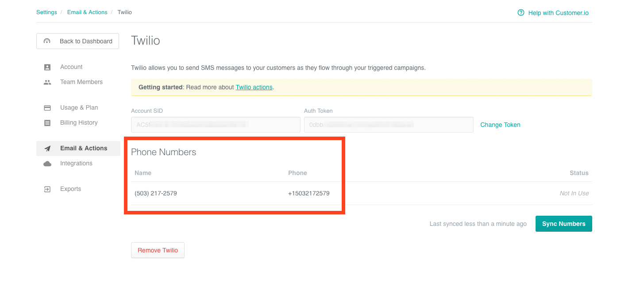The image size is (644, 286).
Task: Open the Twilio actions link
Action: (254, 87)
